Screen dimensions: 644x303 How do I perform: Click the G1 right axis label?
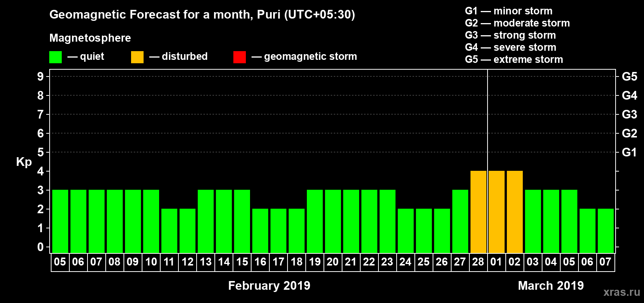pyautogui.click(x=630, y=152)
